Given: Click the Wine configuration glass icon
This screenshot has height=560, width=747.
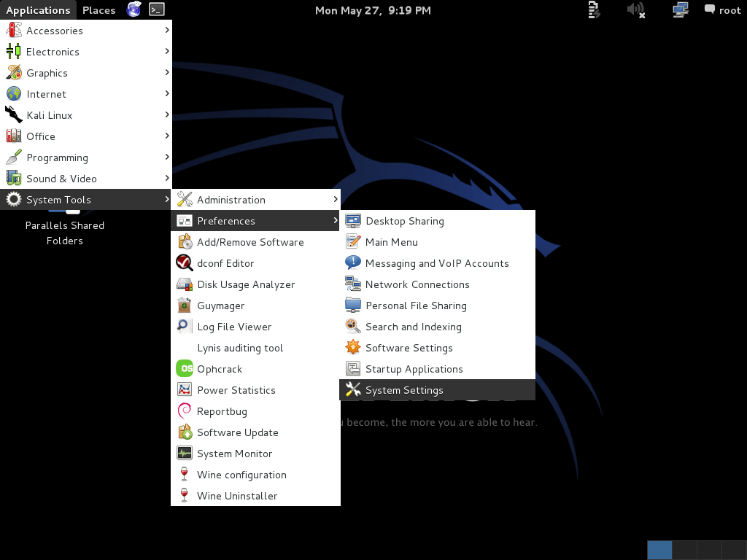Looking at the screenshot, I should click(185, 474).
